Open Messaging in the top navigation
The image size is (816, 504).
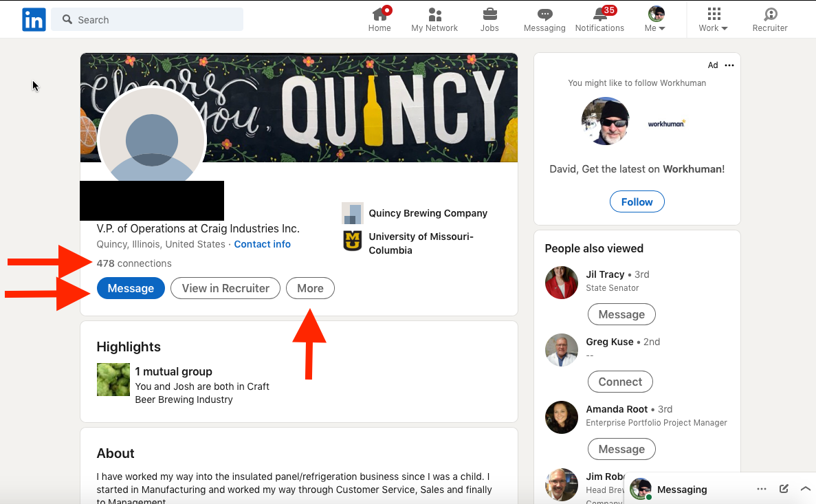click(x=544, y=20)
